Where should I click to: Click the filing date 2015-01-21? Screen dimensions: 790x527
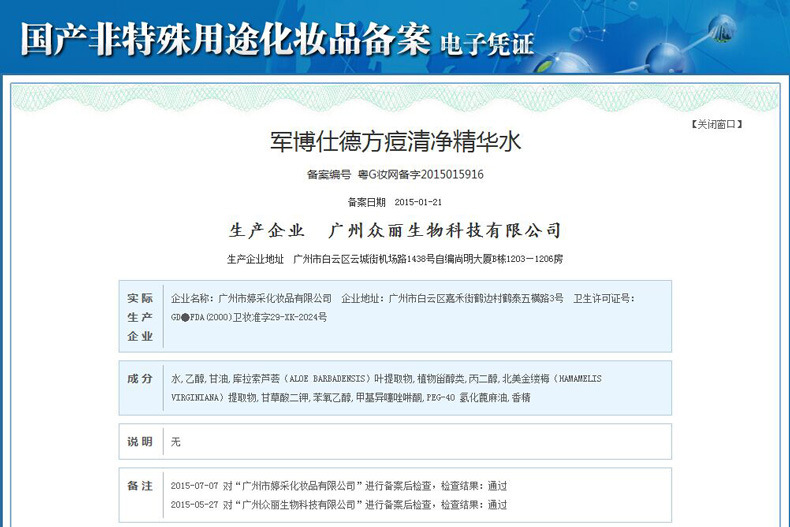tap(418, 202)
